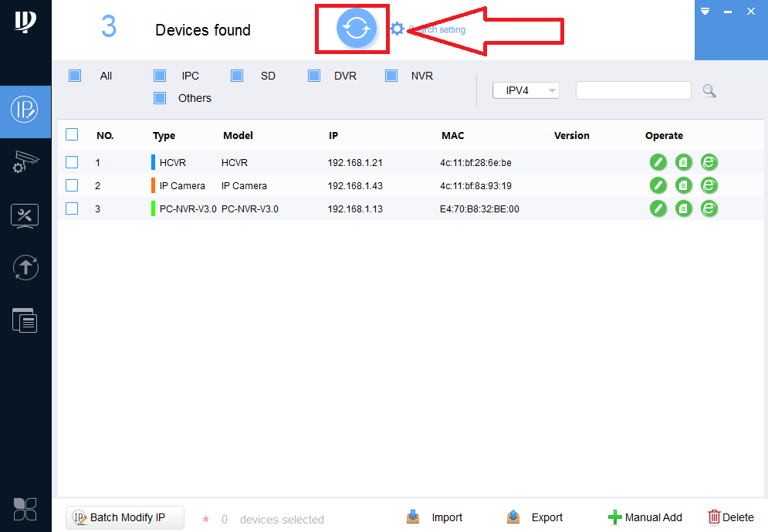768x532 pixels.
Task: Click the Batch Modify IP button
Action: pyautogui.click(x=124, y=517)
